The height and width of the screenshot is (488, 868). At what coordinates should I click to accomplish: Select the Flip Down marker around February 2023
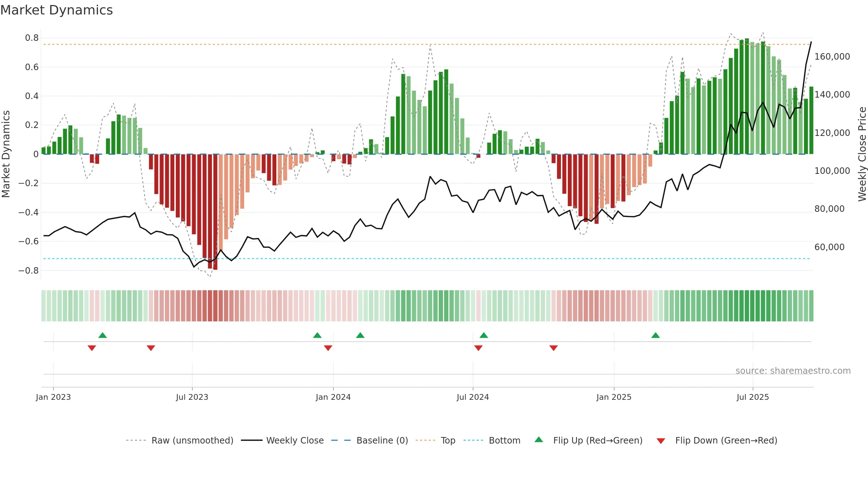click(x=92, y=348)
